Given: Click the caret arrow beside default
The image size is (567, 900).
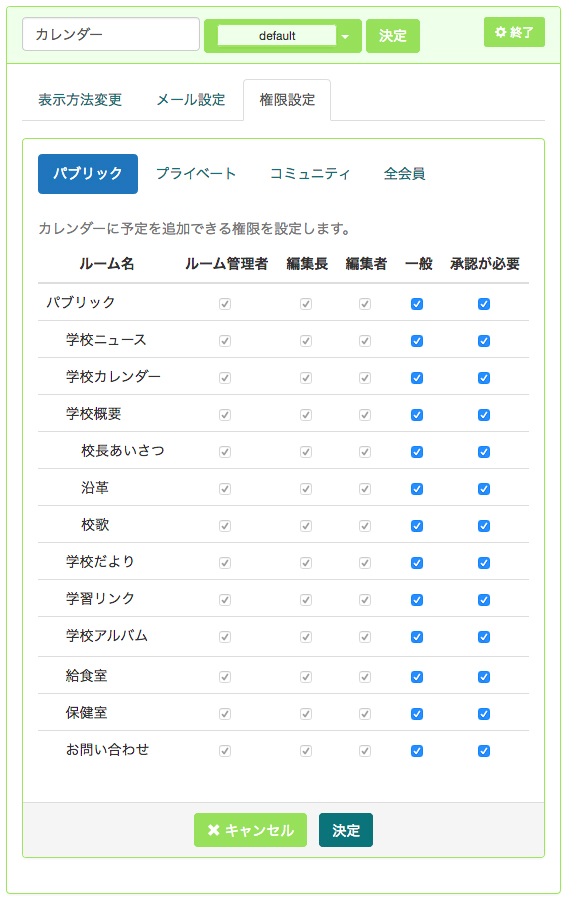Looking at the screenshot, I should tap(345, 36).
